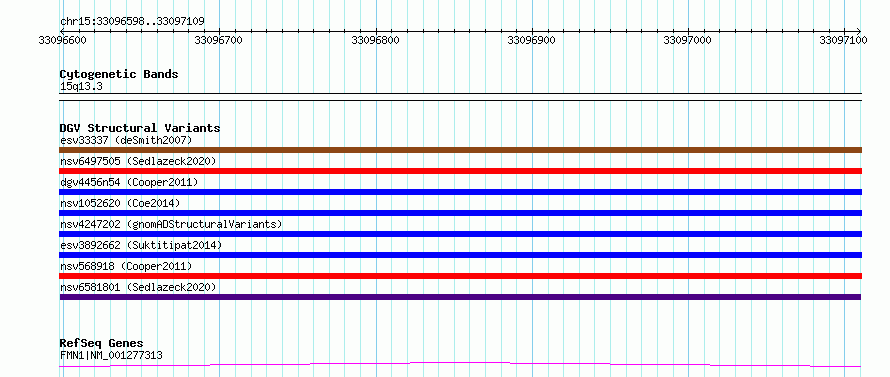Click the brown esv33337 variant bar
The width and height of the screenshot is (890, 377).
point(460,150)
